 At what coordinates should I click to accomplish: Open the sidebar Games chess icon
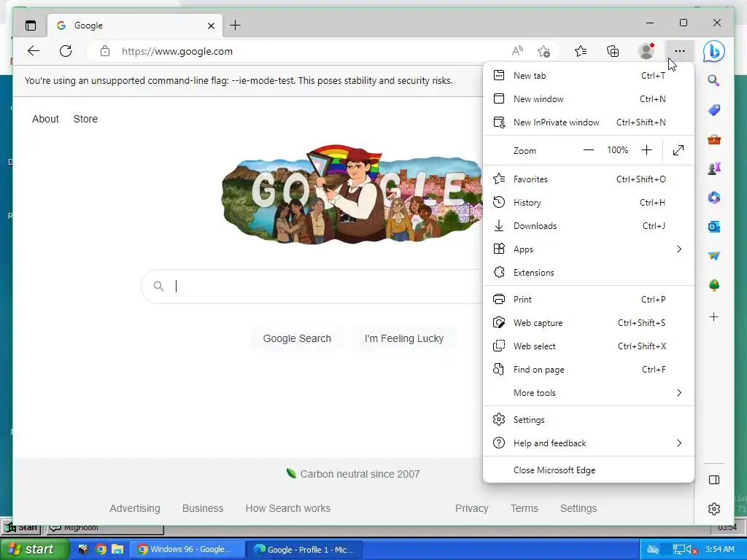[x=713, y=168]
